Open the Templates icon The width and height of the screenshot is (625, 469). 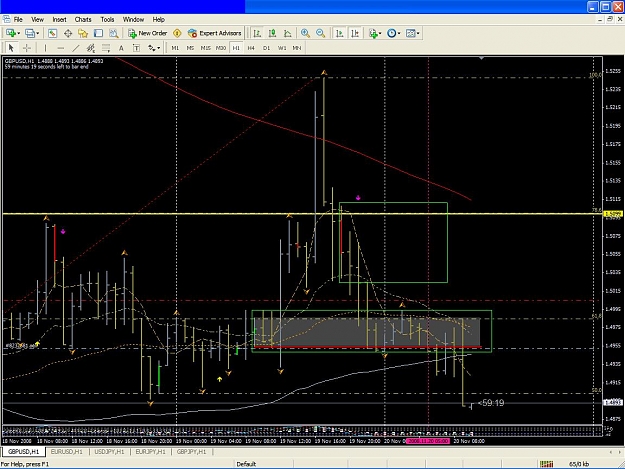pyautogui.click(x=410, y=33)
